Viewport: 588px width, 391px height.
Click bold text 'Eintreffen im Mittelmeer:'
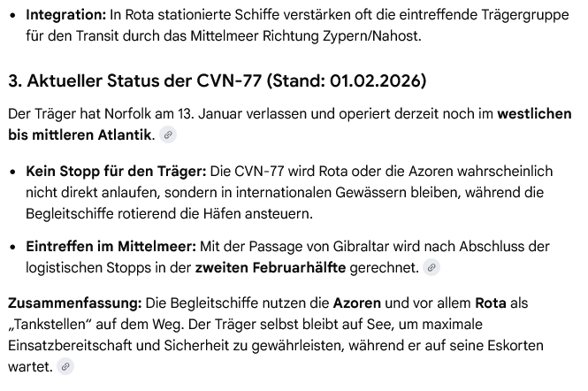[111, 245]
